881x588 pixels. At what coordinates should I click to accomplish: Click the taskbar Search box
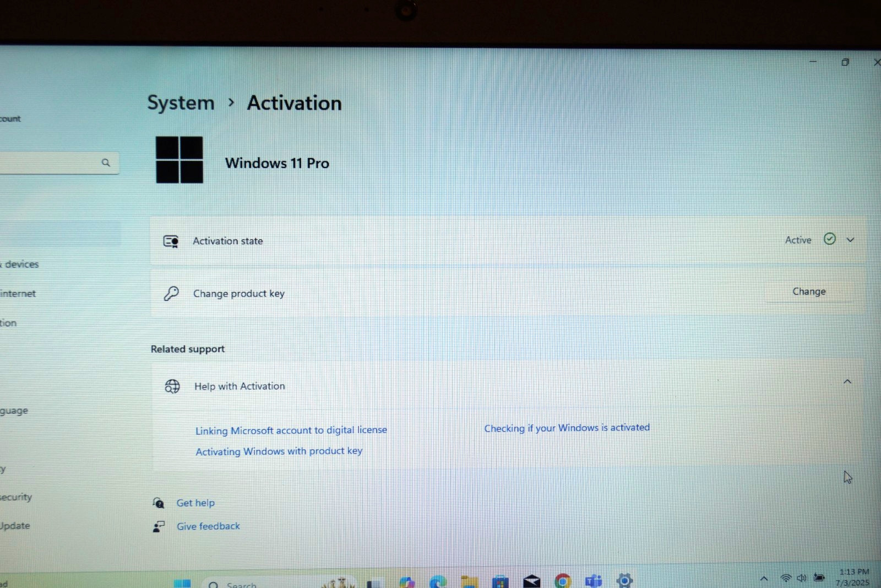278,584
